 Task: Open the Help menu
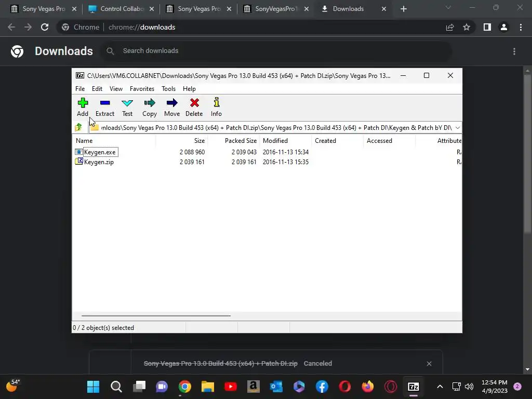[x=189, y=88]
